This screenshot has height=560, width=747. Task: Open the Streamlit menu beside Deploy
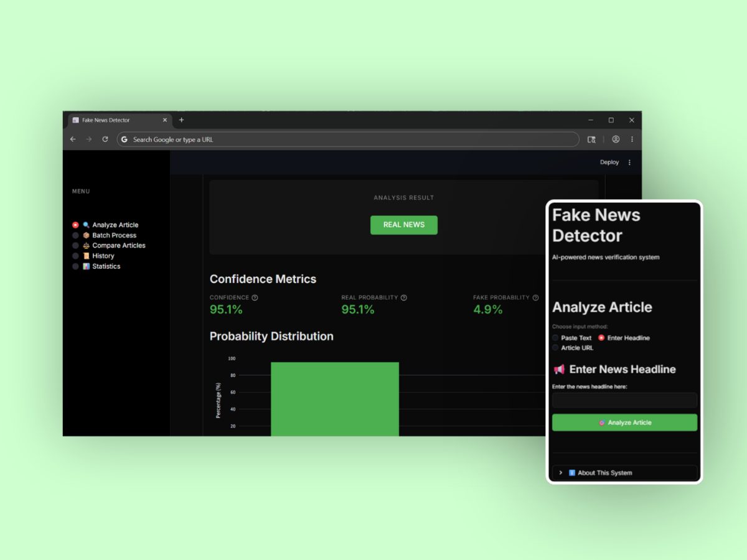[x=629, y=162]
